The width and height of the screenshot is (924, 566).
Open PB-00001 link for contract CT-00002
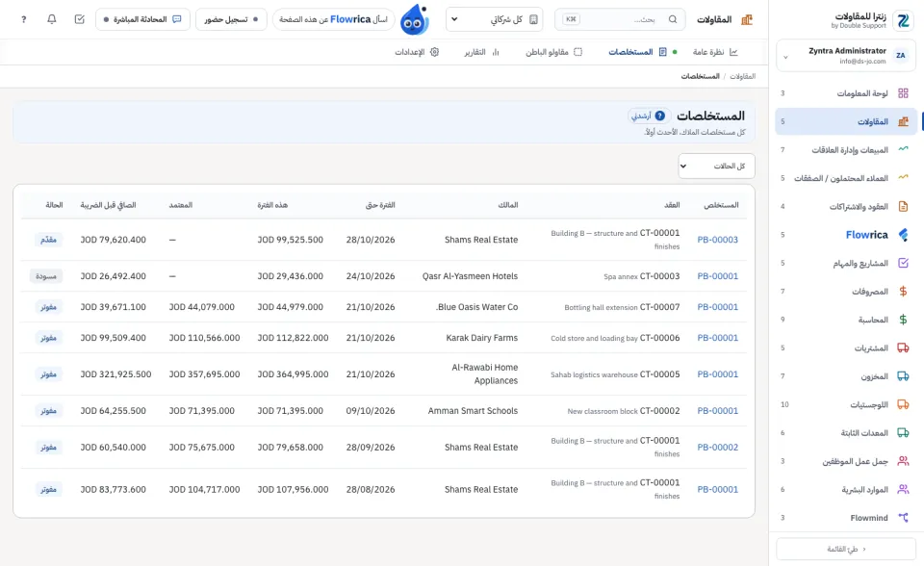tap(717, 410)
